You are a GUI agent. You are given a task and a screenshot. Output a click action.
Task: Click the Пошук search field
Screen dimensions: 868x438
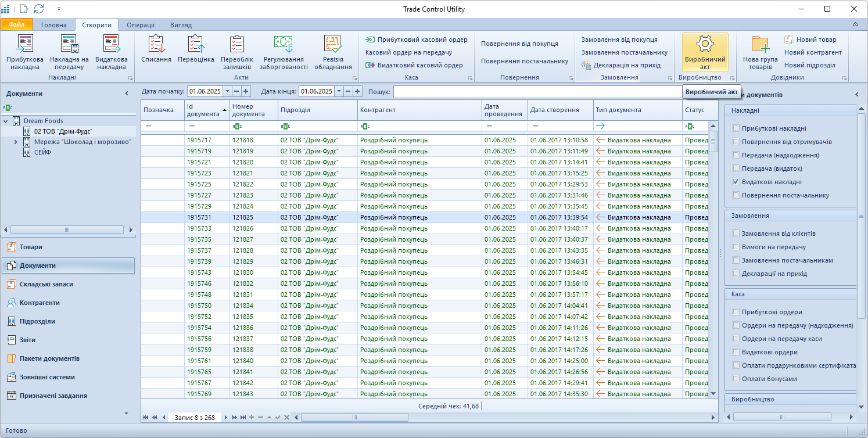537,92
